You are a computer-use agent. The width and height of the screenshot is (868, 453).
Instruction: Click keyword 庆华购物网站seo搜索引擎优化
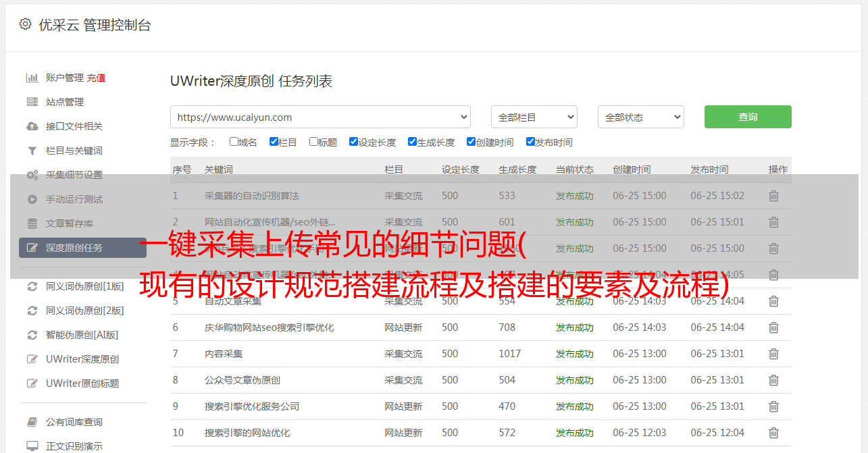coord(270,327)
